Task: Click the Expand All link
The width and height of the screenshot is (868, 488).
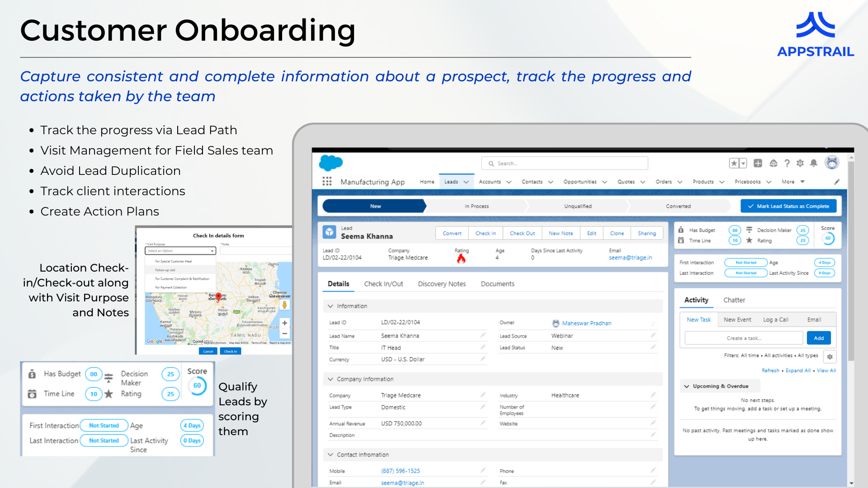Action: click(x=798, y=371)
